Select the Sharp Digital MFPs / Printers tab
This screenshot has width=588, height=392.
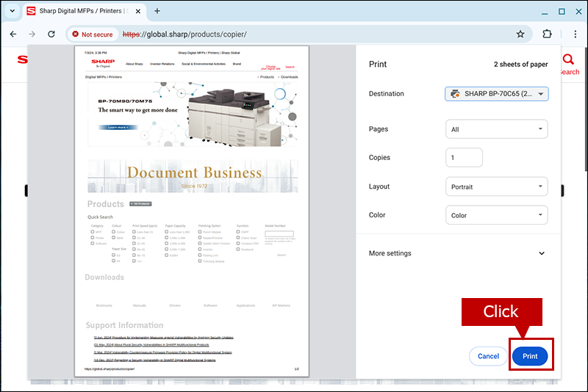[83, 11]
